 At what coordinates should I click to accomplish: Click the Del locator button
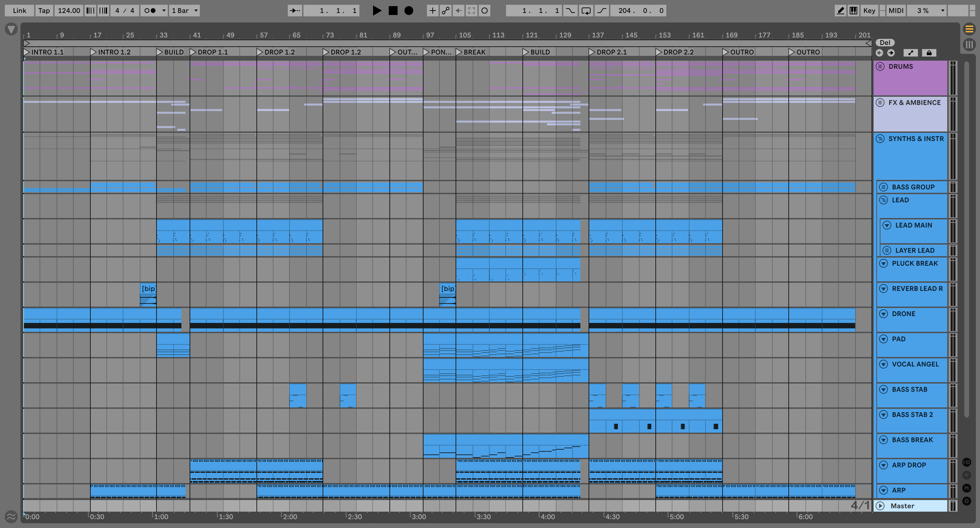coord(885,43)
